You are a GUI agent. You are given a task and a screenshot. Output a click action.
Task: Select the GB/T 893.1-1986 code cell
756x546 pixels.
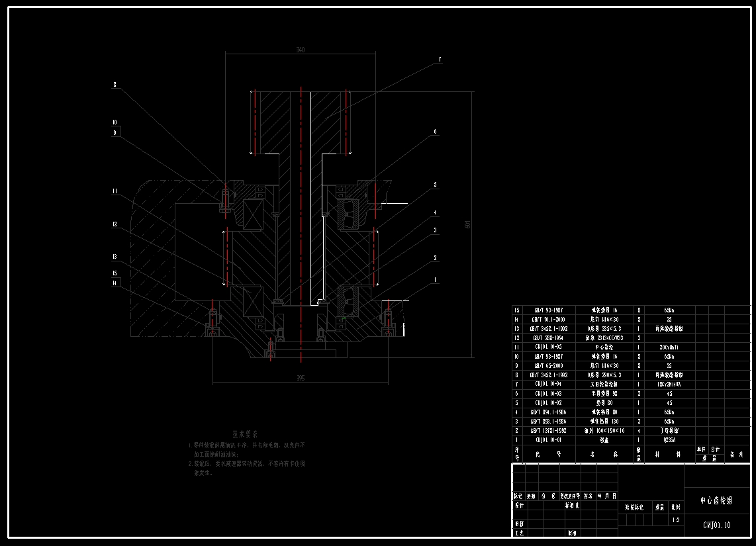(x=547, y=421)
